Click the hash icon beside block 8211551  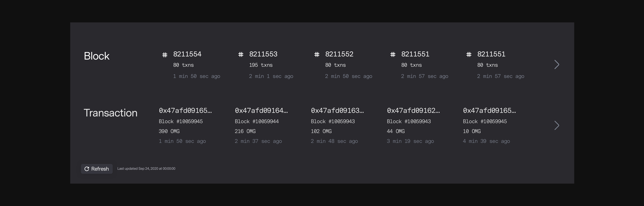point(393,54)
